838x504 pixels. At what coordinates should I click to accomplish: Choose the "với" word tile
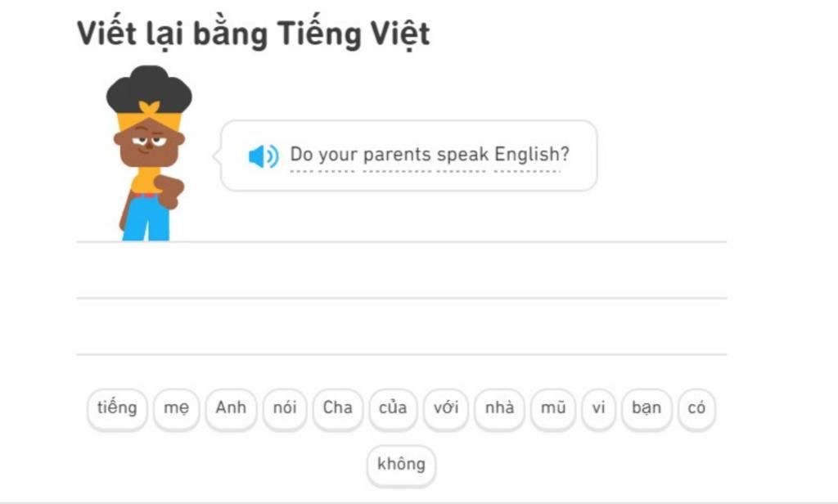pos(446,409)
